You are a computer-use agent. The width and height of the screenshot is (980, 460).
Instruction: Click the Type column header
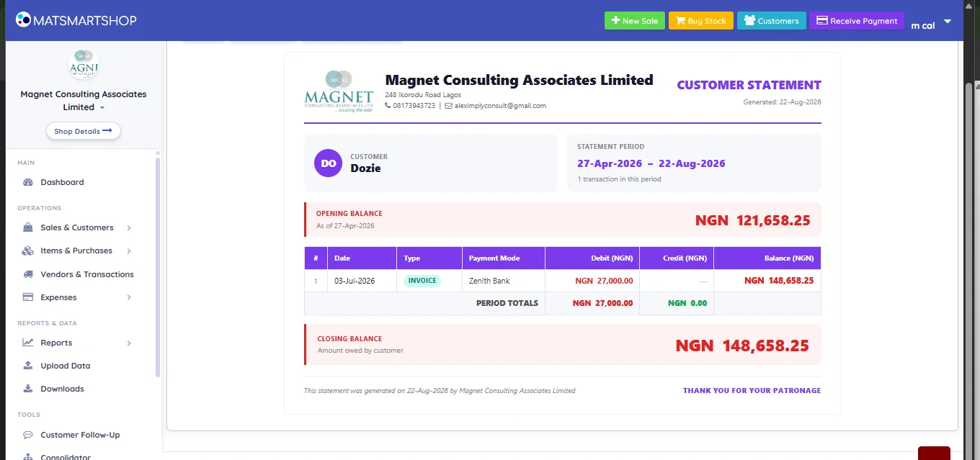click(x=429, y=258)
